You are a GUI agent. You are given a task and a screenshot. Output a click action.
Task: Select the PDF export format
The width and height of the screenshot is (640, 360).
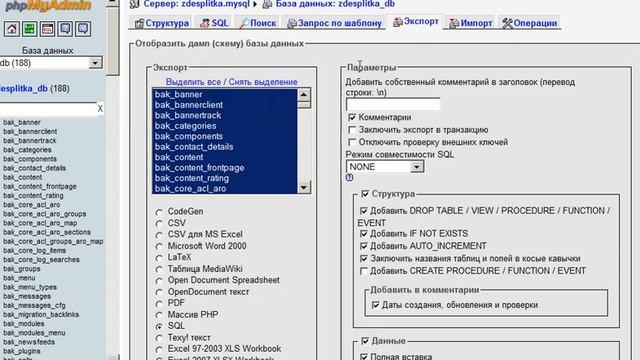coord(159,304)
